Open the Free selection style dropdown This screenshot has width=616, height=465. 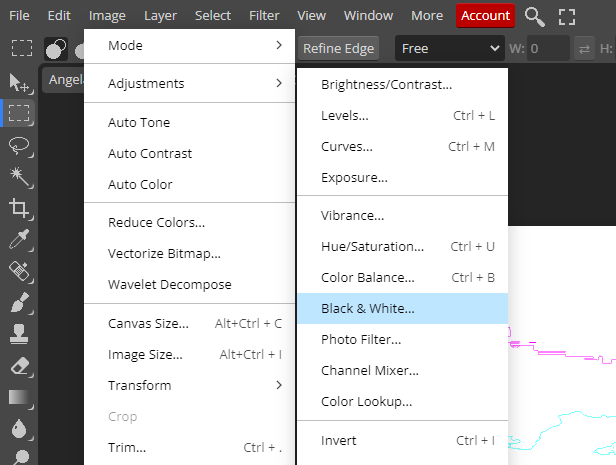(449, 48)
